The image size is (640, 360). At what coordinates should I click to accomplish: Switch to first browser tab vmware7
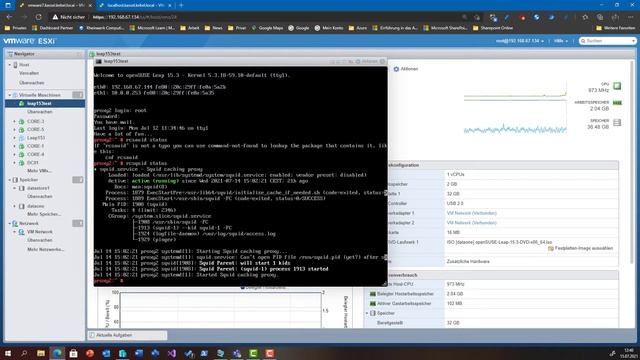pyautogui.click(x=55, y=5)
